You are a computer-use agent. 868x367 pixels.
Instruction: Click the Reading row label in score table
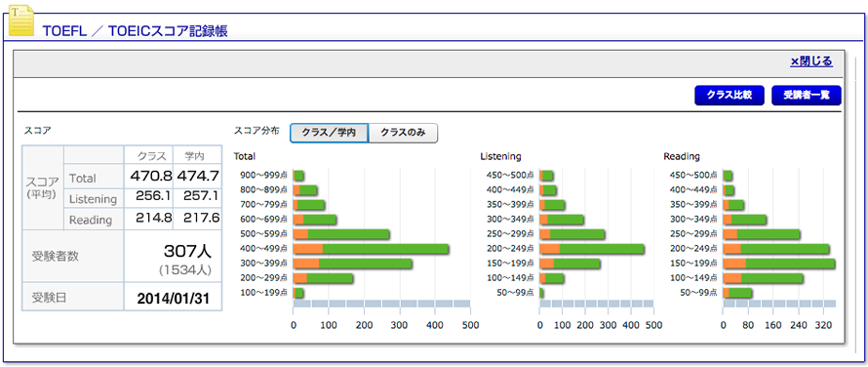tap(91, 220)
